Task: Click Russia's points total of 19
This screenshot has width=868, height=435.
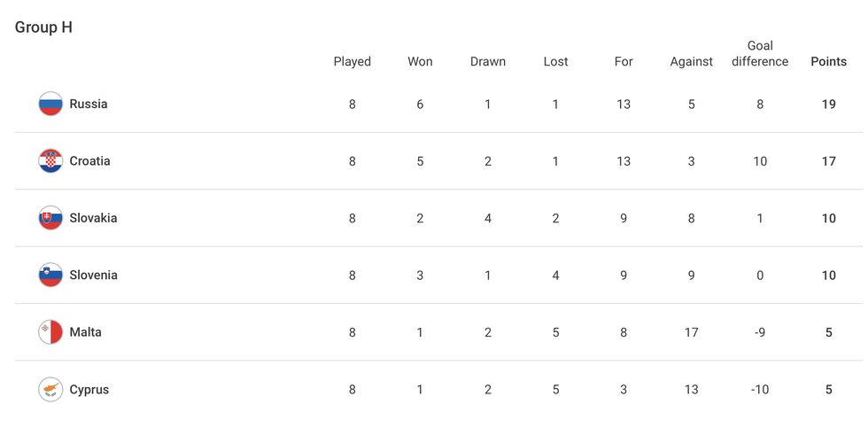Action: pos(828,104)
